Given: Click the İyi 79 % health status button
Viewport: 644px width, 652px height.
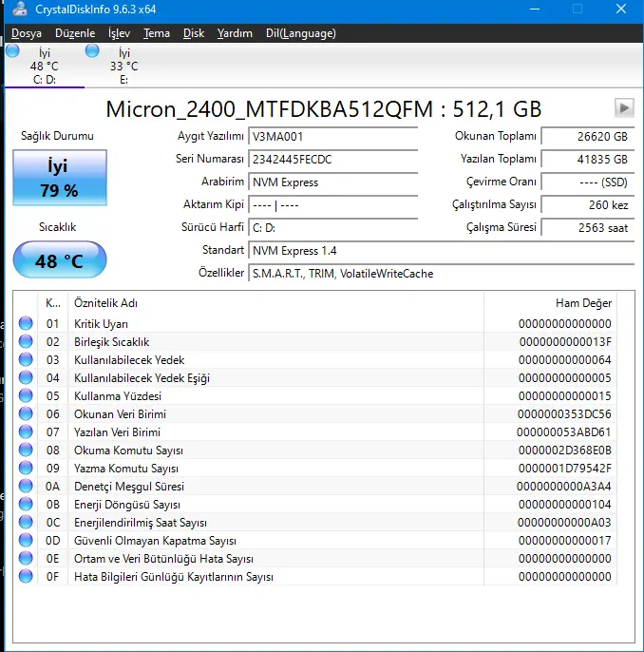Looking at the screenshot, I should click(60, 178).
